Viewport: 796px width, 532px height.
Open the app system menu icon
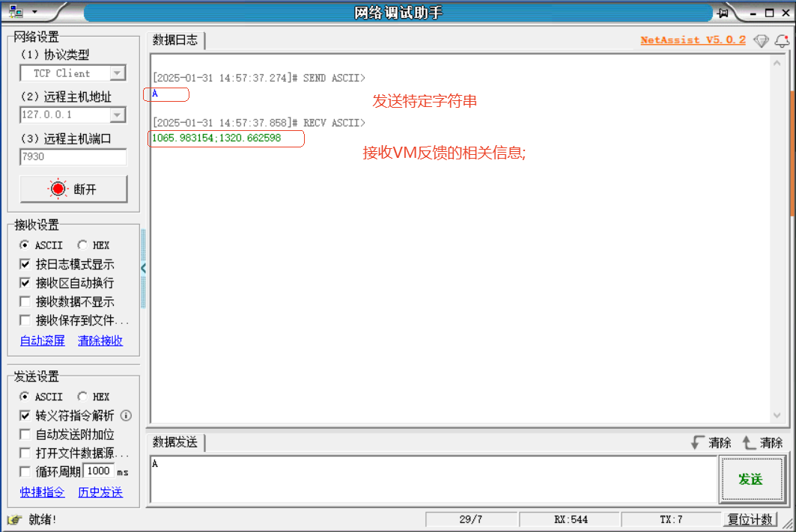pos(16,11)
